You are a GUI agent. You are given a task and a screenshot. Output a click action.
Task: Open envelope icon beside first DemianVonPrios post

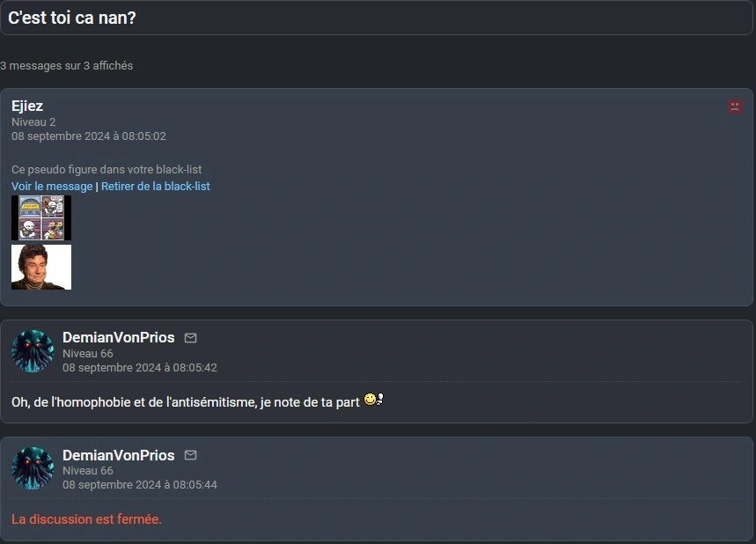(x=190, y=338)
